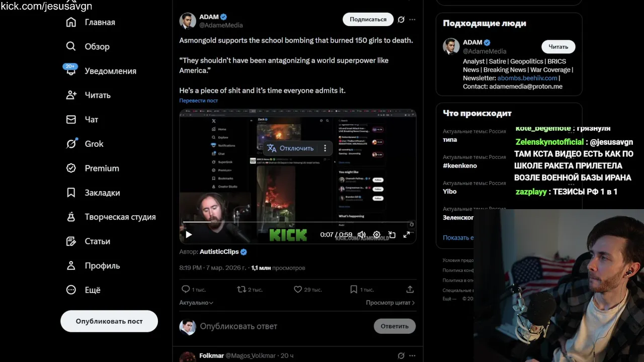644x362 pixels.
Task: Click the reply comment icon on the post
Action: (186, 289)
